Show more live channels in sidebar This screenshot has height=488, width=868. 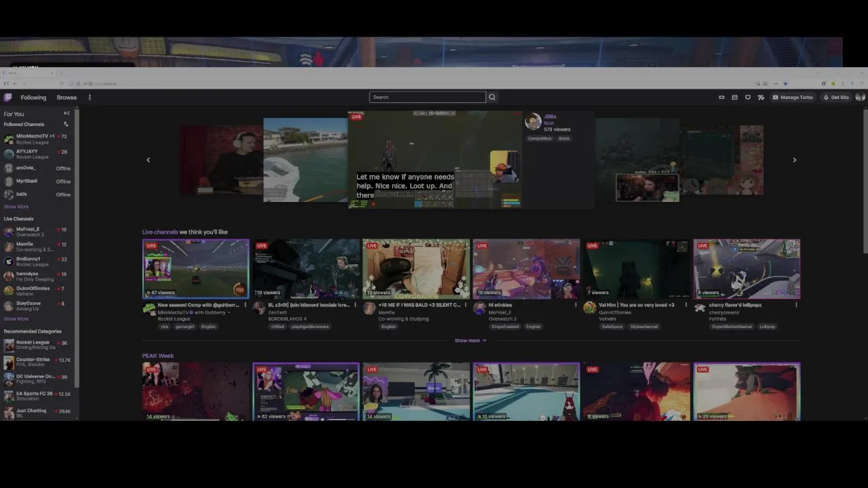point(16,319)
